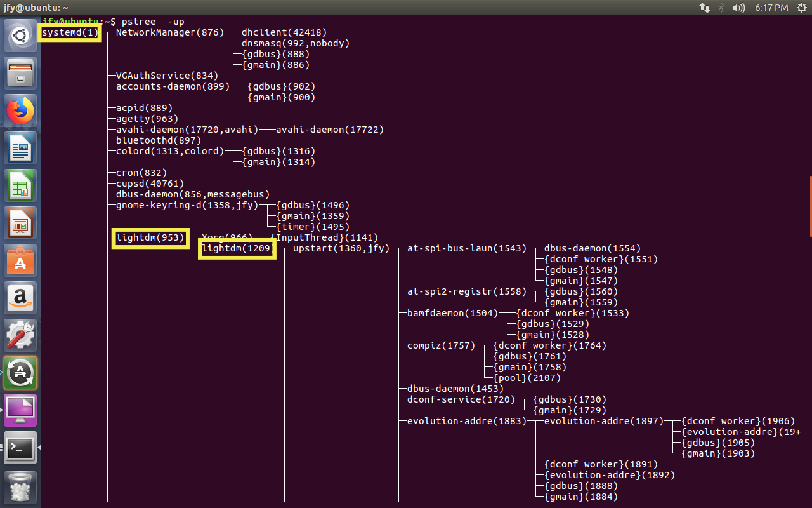This screenshot has width=812, height=508.
Task: Select the text '{InputThread}(1141)'
Action: 324,237
